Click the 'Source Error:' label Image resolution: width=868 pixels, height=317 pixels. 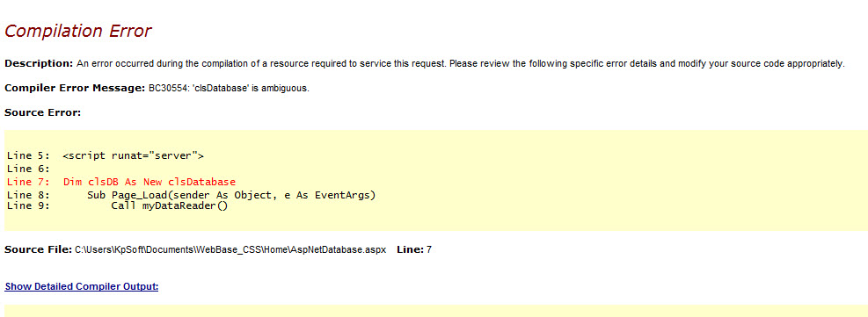[42, 112]
